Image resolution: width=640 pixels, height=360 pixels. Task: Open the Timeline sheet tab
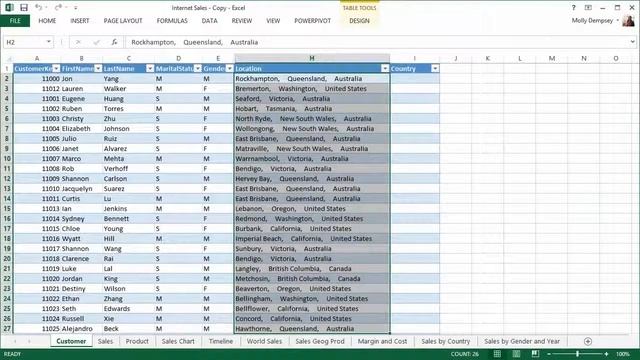221,341
